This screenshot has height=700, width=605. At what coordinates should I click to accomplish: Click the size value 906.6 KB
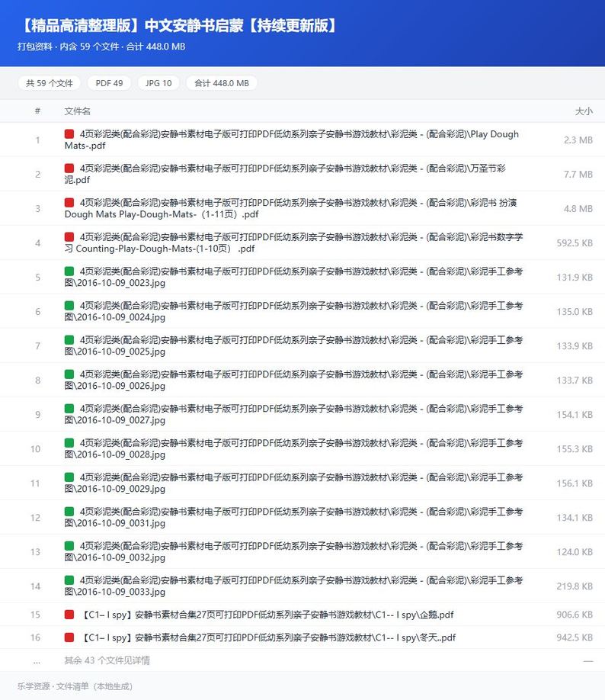tap(575, 615)
